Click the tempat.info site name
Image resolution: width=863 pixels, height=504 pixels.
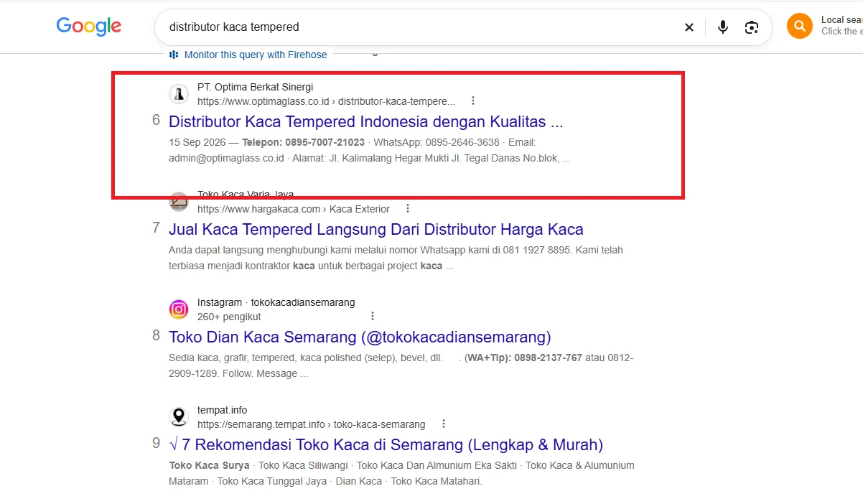click(x=223, y=410)
